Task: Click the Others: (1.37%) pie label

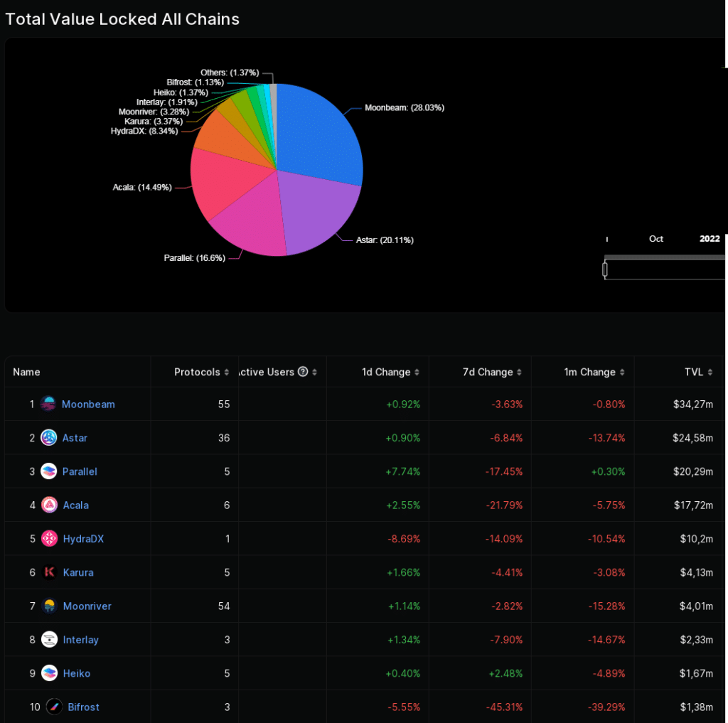Action: pos(230,73)
